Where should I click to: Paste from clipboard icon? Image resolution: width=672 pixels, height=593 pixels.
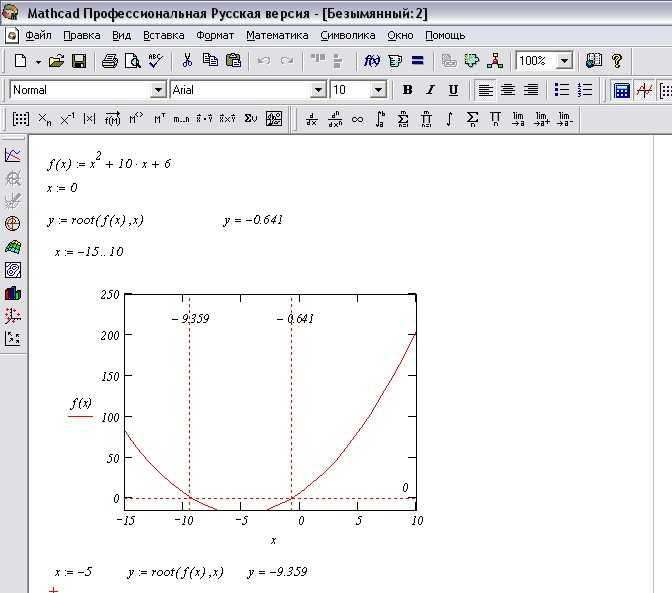pos(233,61)
